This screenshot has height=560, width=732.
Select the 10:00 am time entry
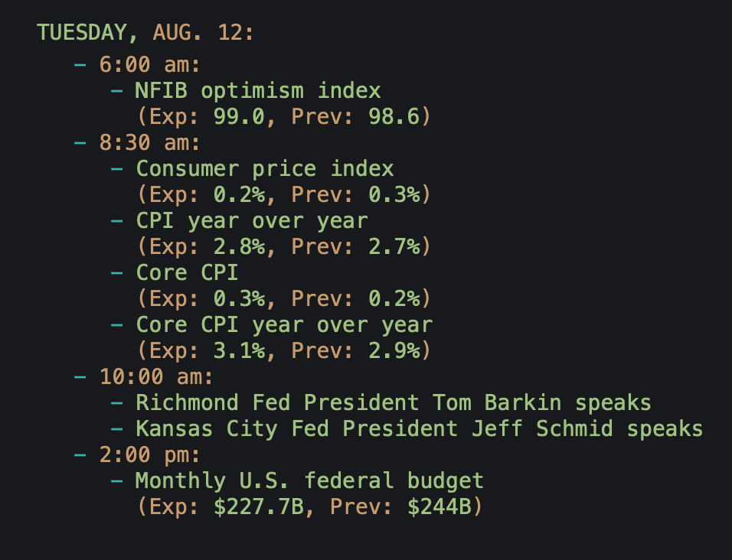click(x=156, y=376)
